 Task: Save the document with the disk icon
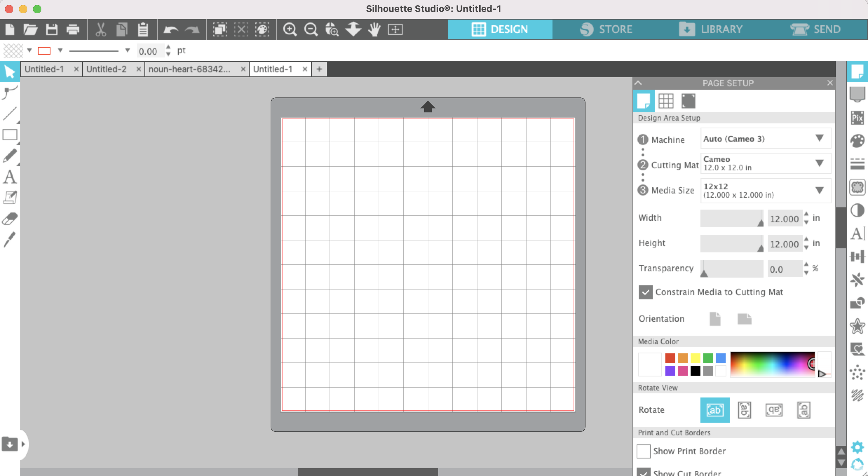pos(52,29)
